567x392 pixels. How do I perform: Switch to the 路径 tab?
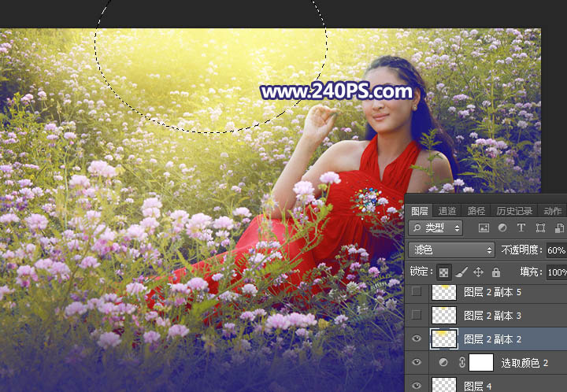(476, 211)
